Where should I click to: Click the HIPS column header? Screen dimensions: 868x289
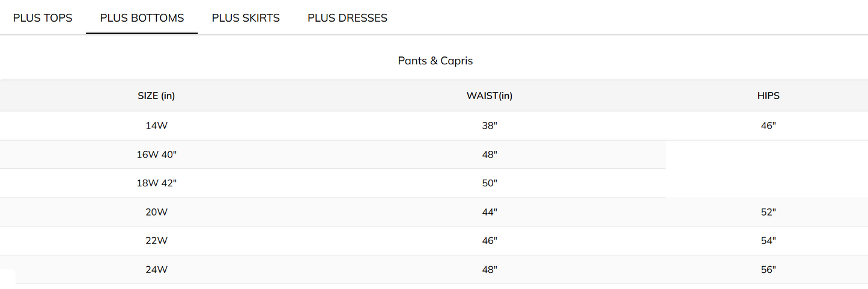(768, 96)
